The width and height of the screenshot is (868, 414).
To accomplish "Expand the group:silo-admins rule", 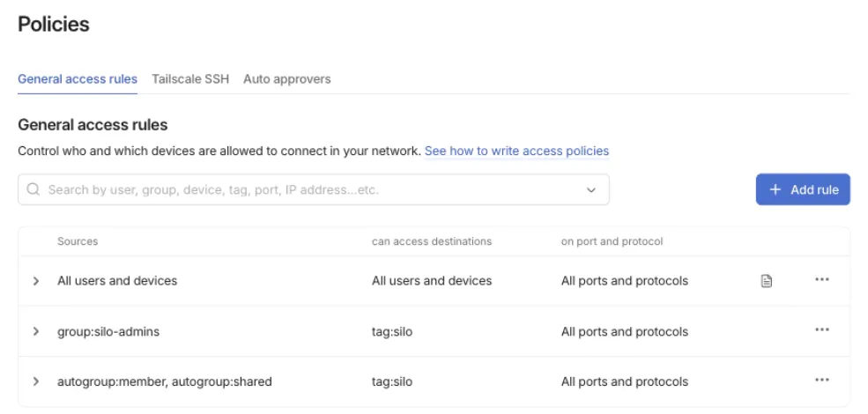I will point(36,331).
